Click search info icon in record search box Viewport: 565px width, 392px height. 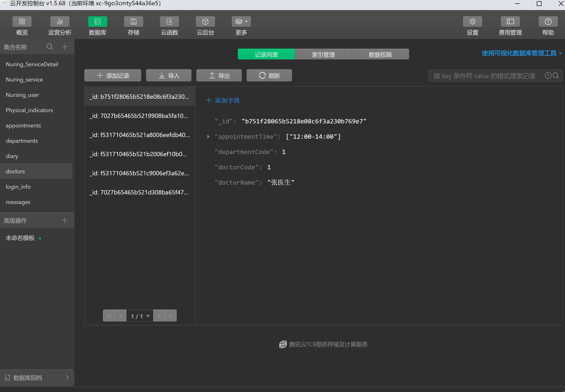pos(548,75)
